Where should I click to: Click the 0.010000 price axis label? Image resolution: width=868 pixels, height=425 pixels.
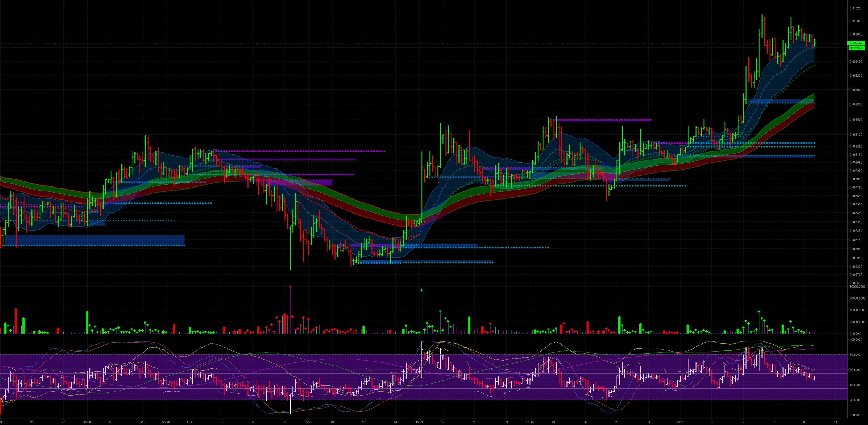tap(856, 21)
